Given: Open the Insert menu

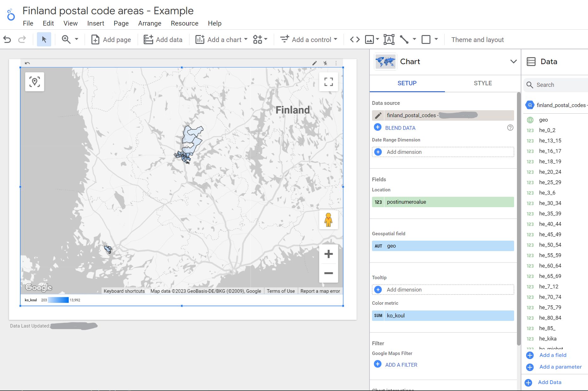Looking at the screenshot, I should pyautogui.click(x=96, y=23).
